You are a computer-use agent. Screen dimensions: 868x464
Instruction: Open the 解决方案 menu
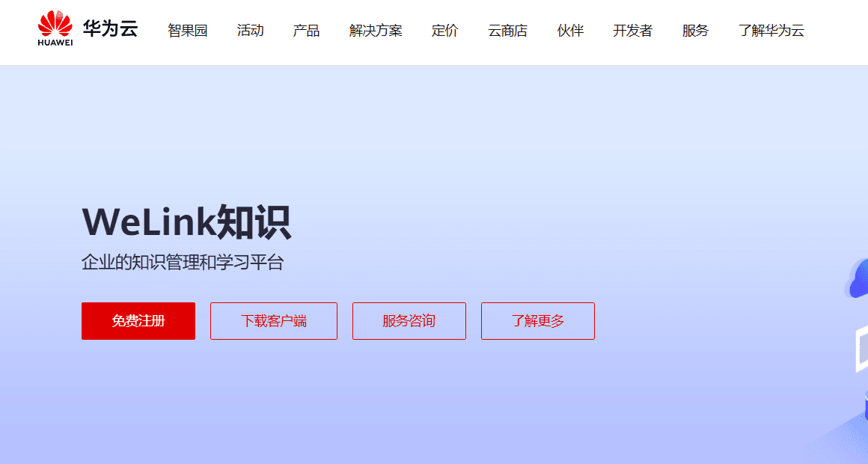(376, 31)
